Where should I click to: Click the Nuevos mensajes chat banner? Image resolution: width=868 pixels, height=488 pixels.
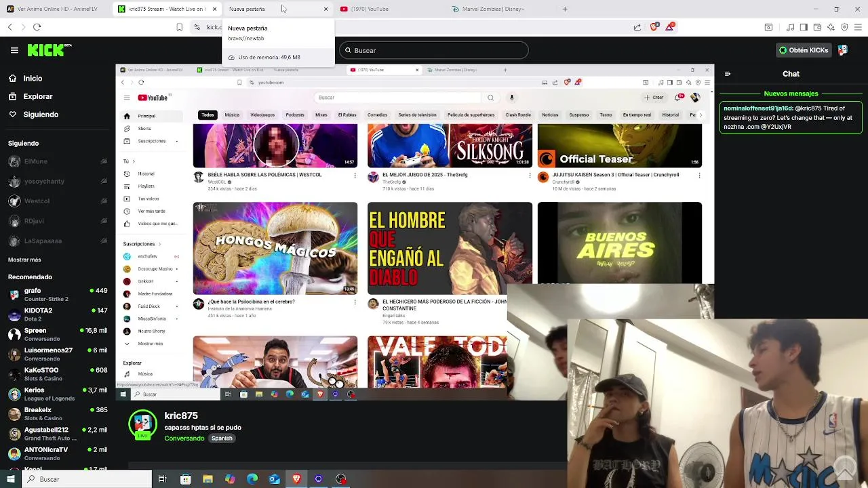[791, 94]
